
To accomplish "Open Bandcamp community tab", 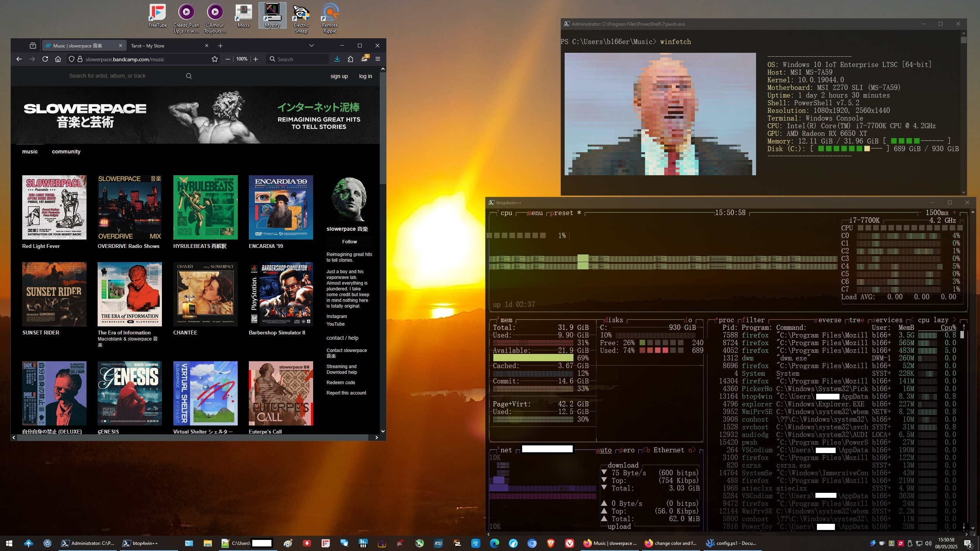I will click(x=66, y=152).
